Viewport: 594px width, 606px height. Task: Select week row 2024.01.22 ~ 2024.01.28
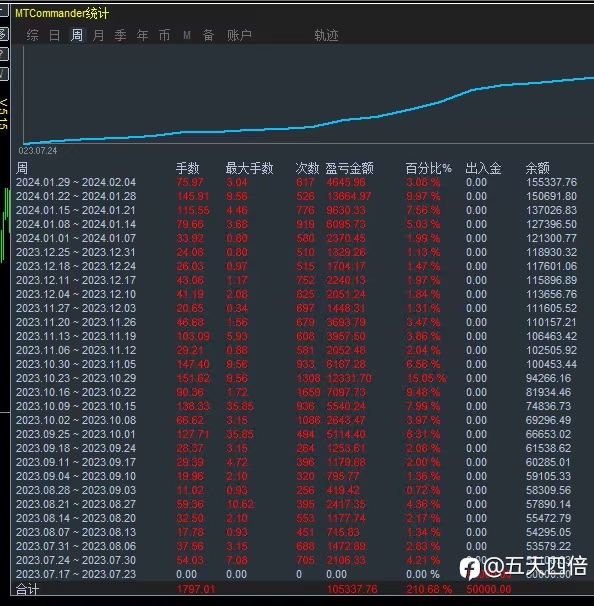tap(296, 196)
